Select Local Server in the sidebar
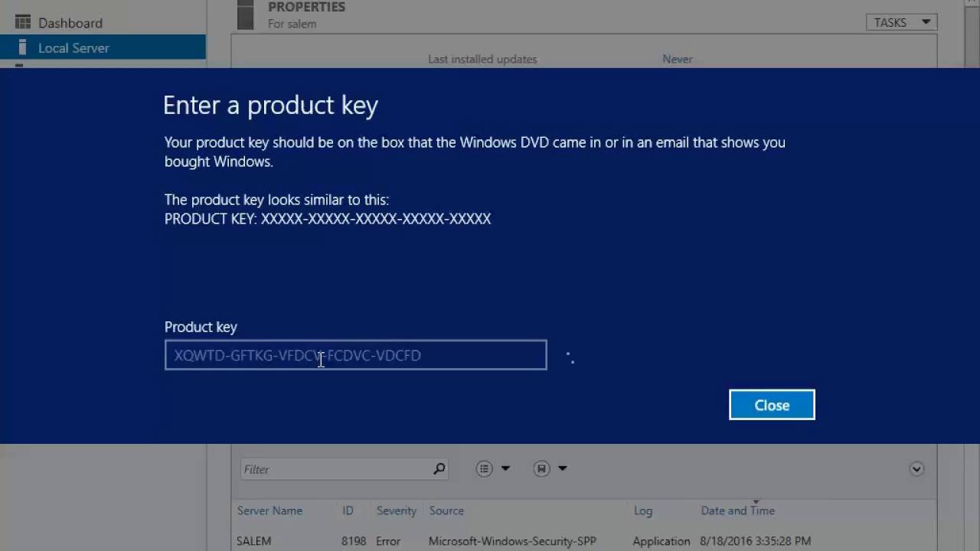 (103, 47)
